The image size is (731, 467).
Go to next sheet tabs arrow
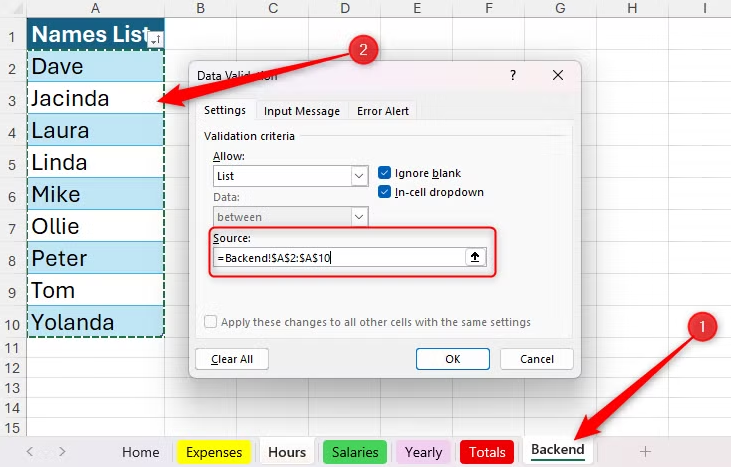62,451
